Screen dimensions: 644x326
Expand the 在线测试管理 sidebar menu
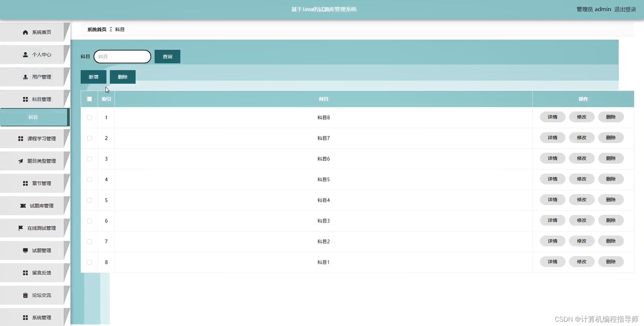click(x=35, y=228)
